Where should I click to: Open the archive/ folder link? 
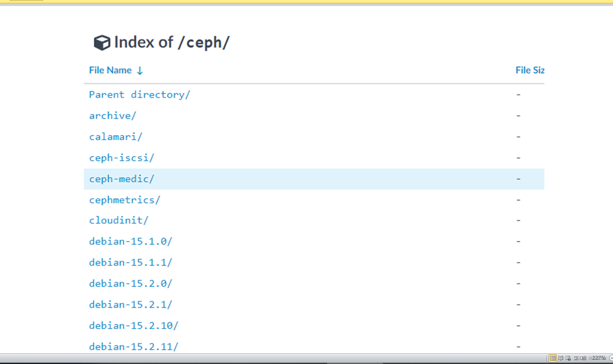pos(113,116)
